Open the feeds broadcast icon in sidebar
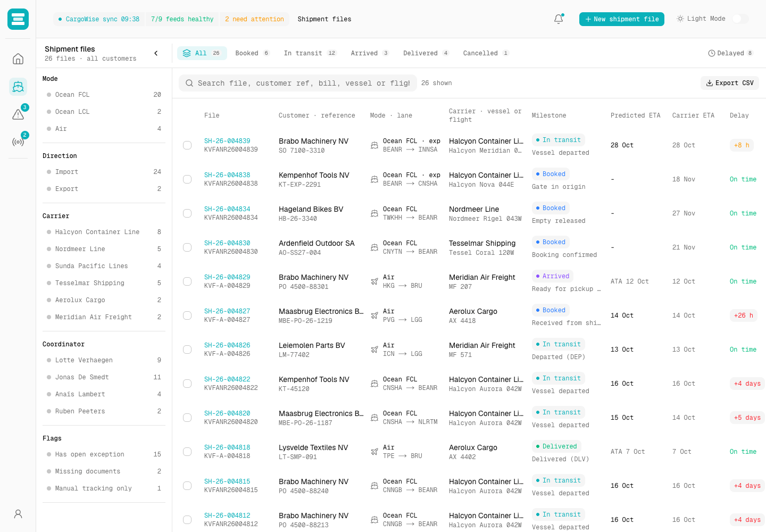 18,142
